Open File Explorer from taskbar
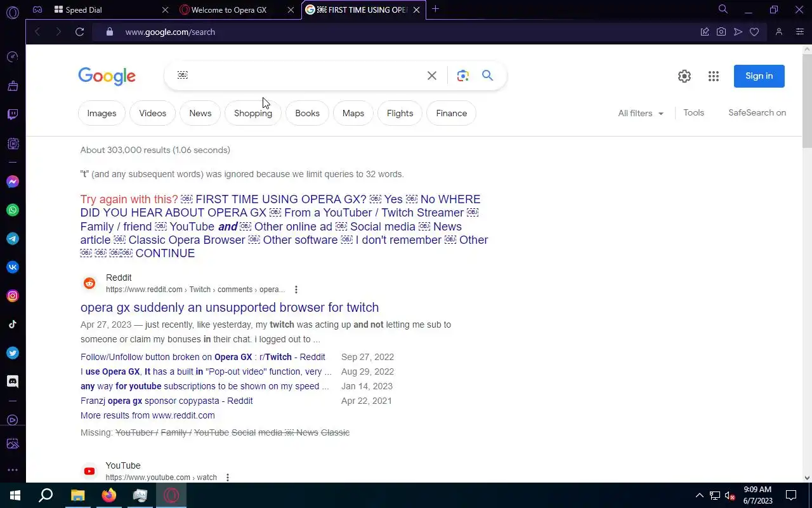Screen dimensions: 812x508 pyautogui.click(x=77, y=495)
